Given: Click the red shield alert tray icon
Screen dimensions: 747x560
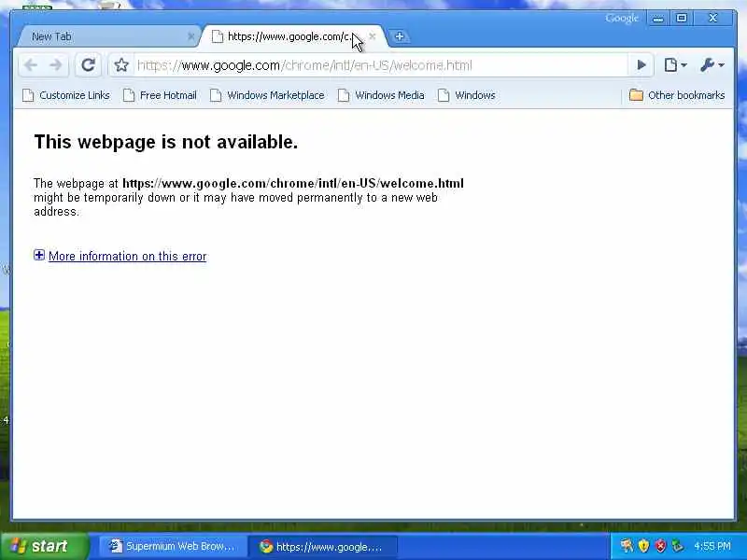Looking at the screenshot, I should (660, 546).
